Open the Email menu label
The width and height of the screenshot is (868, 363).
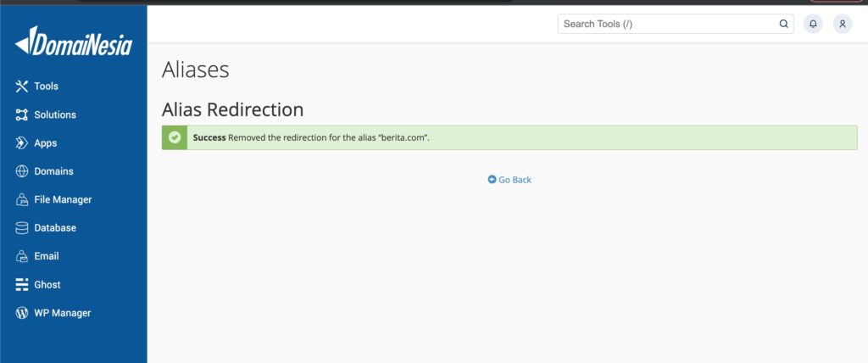point(47,256)
